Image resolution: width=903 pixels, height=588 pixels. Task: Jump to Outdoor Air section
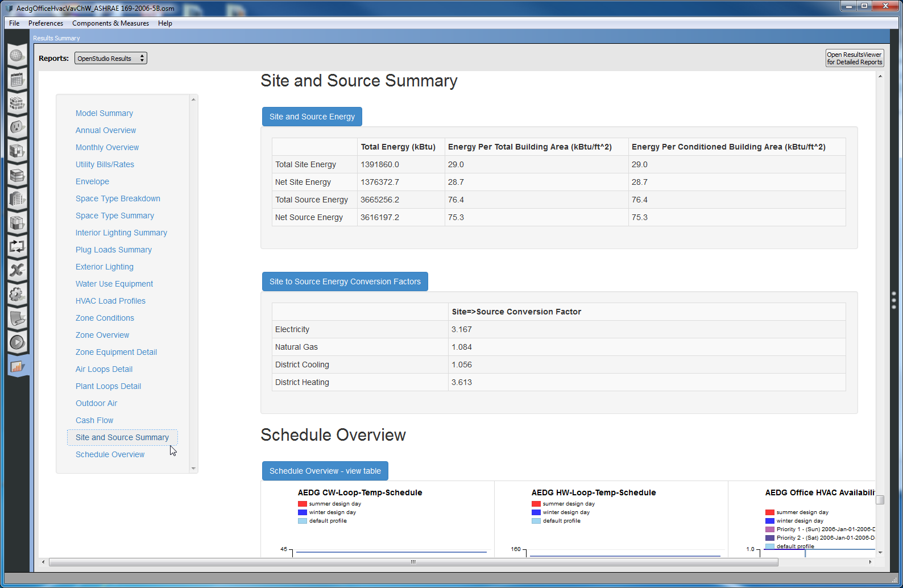[96, 403]
